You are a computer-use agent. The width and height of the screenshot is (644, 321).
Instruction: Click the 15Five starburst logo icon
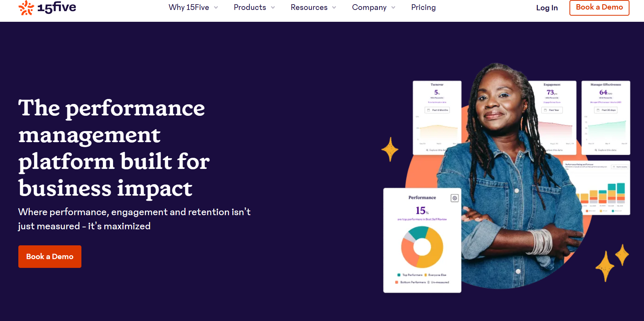pos(26,8)
